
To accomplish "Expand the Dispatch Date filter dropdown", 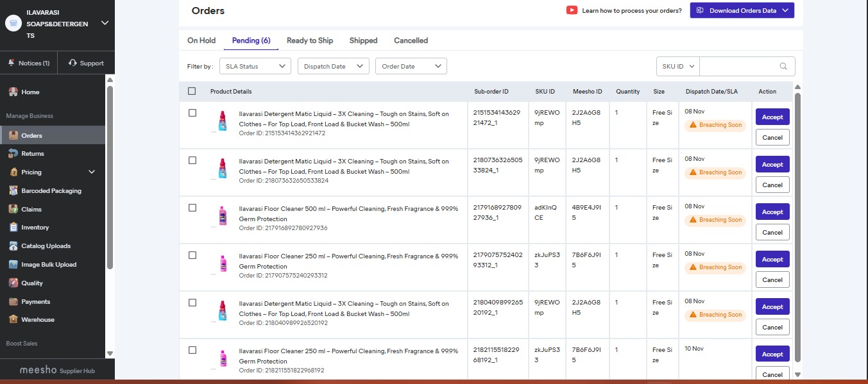I will tap(333, 66).
